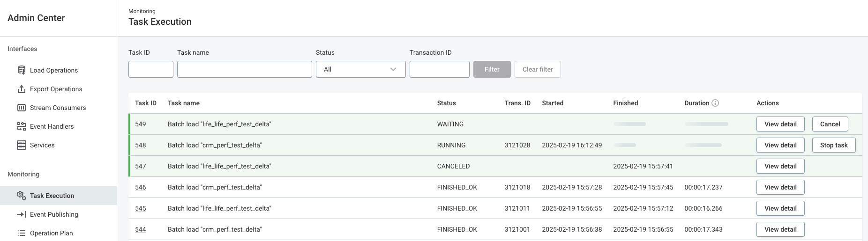Click the Operation Plan list icon

click(22, 233)
